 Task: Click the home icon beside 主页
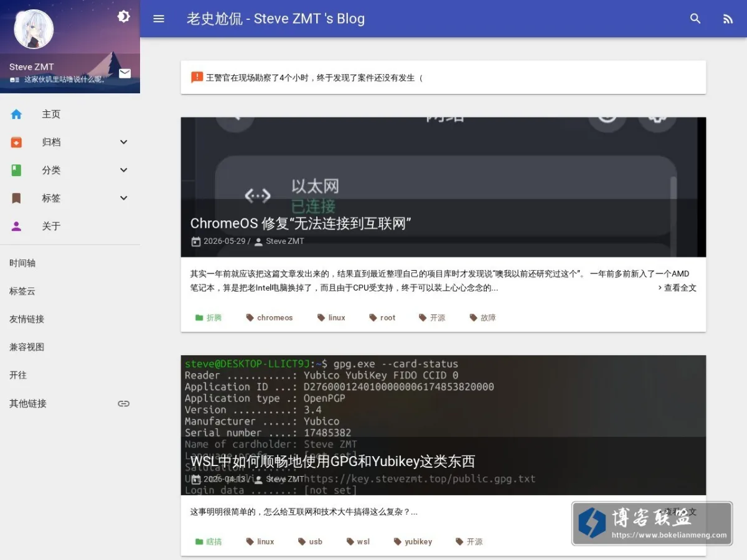[16, 114]
